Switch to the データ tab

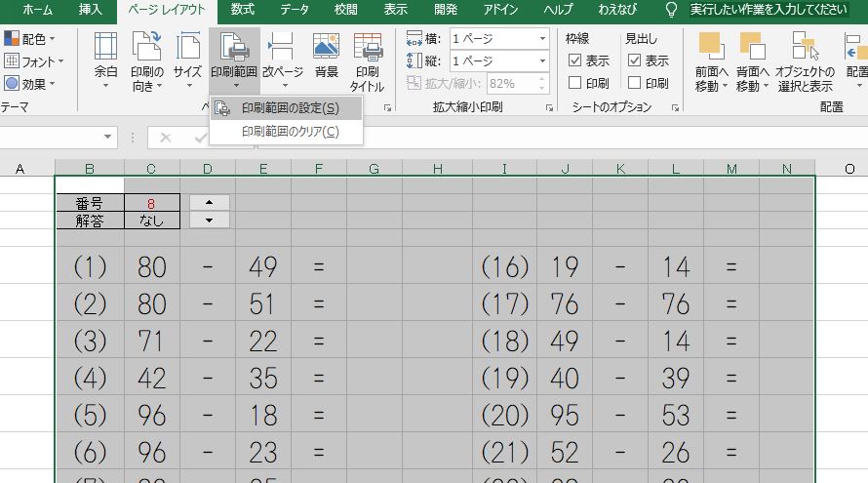[x=294, y=10]
